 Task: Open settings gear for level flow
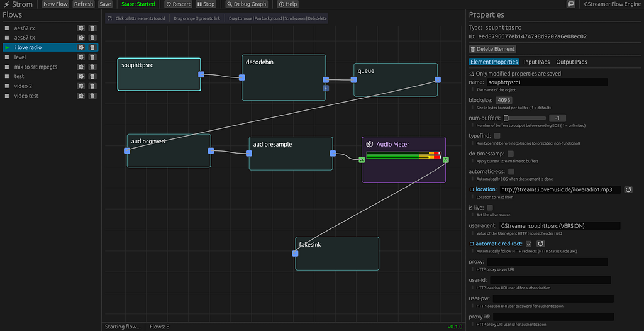81,57
